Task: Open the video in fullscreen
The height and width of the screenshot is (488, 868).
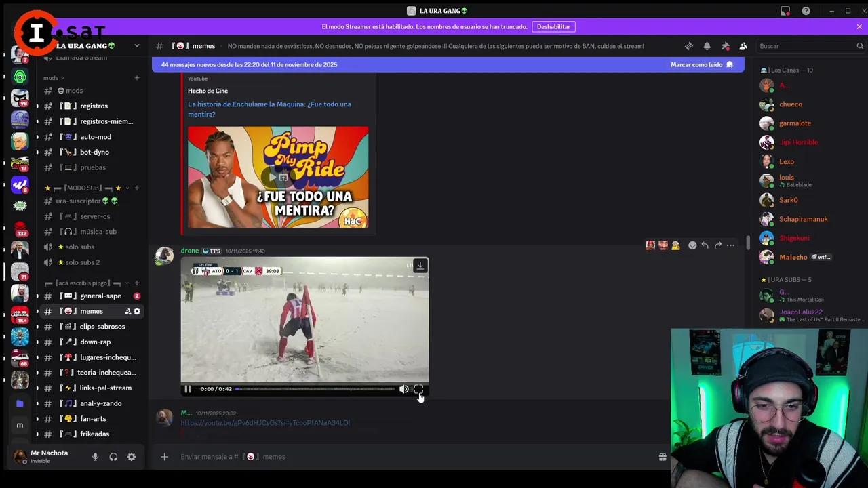Action: [x=418, y=389]
